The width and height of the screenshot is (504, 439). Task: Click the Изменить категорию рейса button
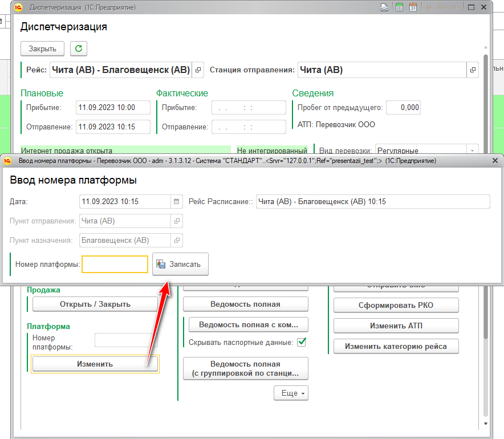point(396,346)
